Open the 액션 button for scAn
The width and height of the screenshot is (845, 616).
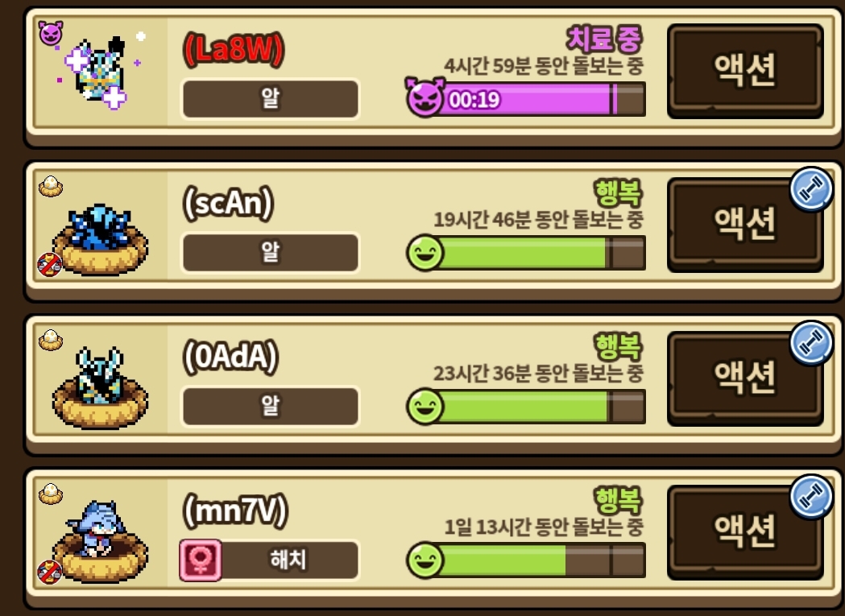tap(745, 224)
